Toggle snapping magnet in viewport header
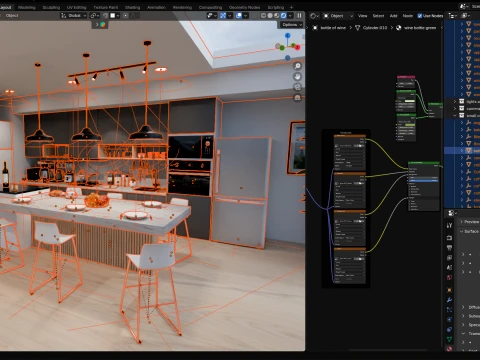This screenshot has height=360, width=480. [x=106, y=16]
